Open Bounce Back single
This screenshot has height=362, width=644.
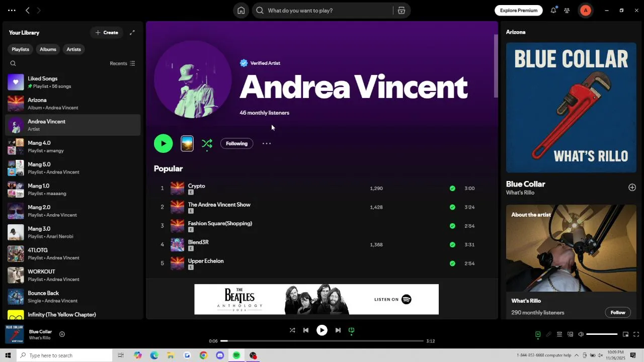(x=72, y=297)
